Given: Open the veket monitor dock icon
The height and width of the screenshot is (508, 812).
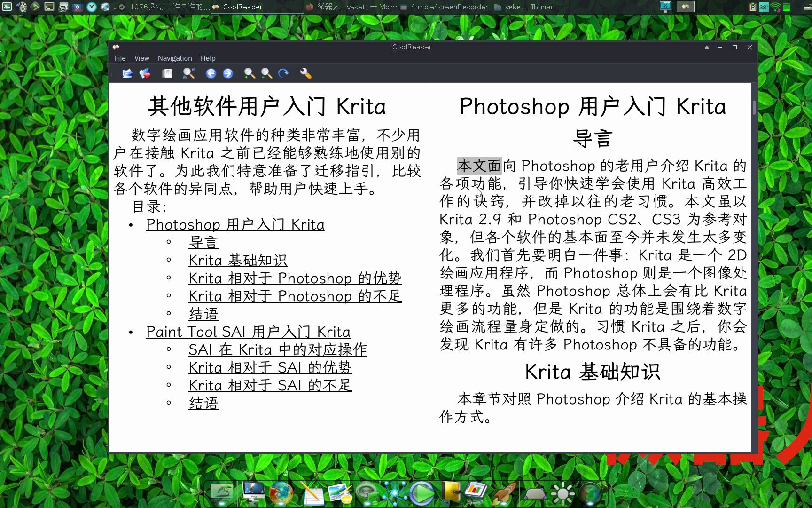Looking at the screenshot, I should (x=254, y=492).
